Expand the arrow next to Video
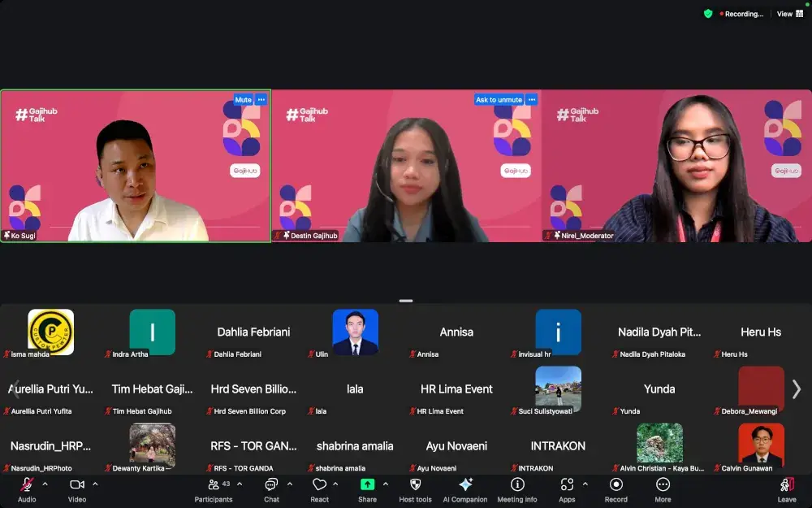This screenshot has width=812, height=508. 95,484
